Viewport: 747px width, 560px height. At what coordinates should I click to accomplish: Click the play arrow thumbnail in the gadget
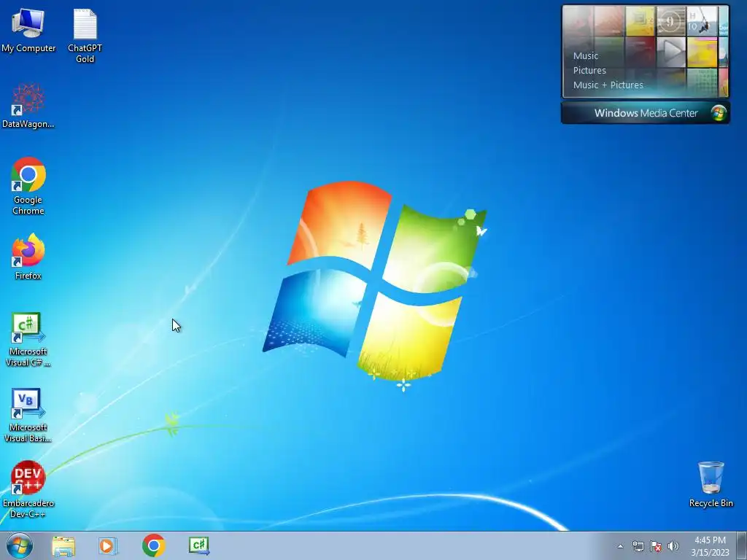pyautogui.click(x=671, y=52)
